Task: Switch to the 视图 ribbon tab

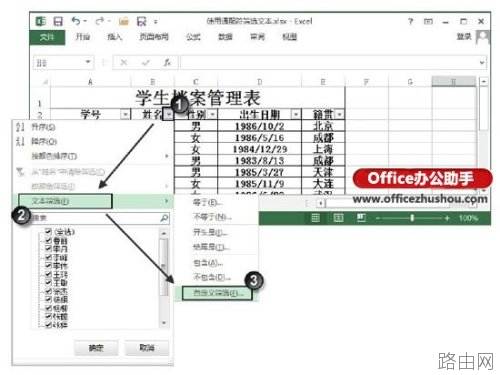Action: pyautogui.click(x=289, y=37)
